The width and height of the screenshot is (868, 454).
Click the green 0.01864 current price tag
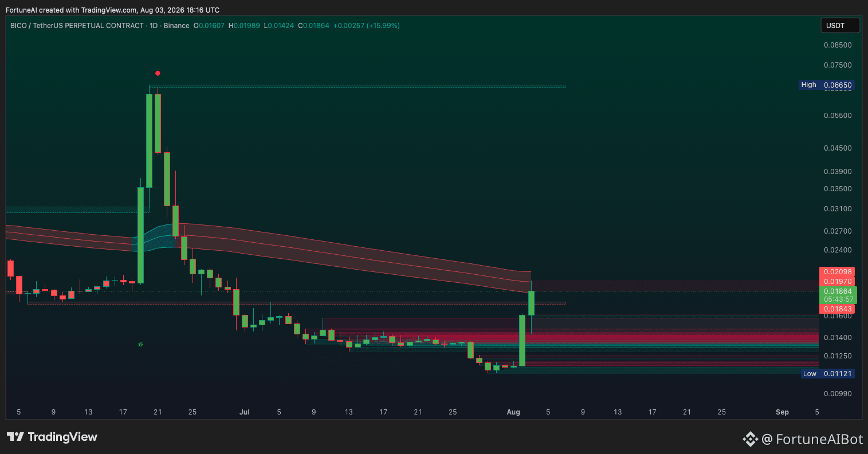click(x=838, y=291)
